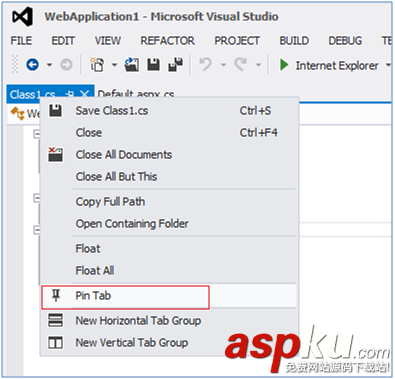This screenshot has height=379, width=395.
Task: Choose New Horizontal Tab Group entry
Action: coord(169,321)
